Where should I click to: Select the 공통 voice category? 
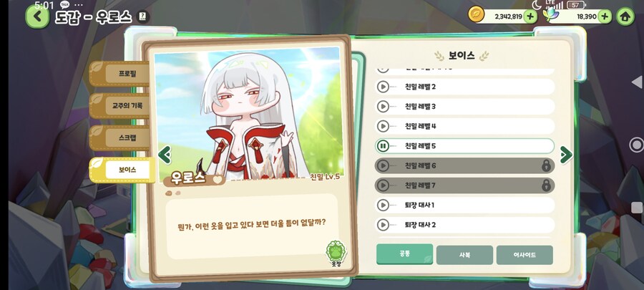point(404,254)
